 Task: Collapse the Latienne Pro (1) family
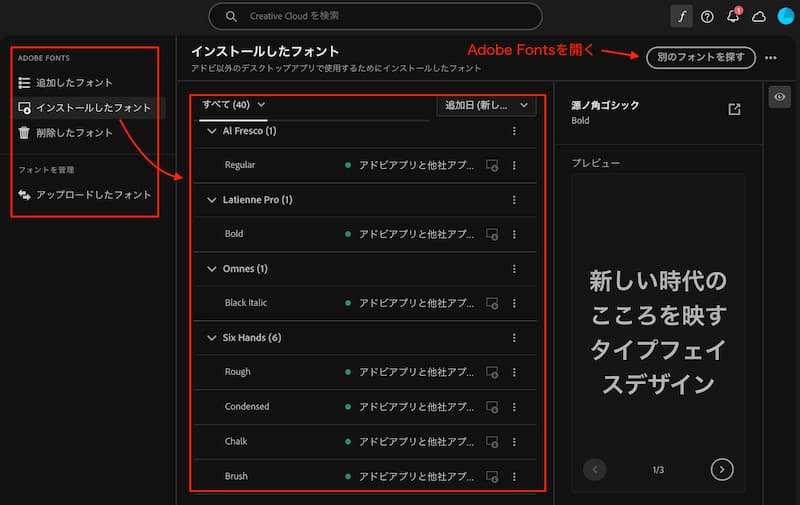pyautogui.click(x=212, y=200)
